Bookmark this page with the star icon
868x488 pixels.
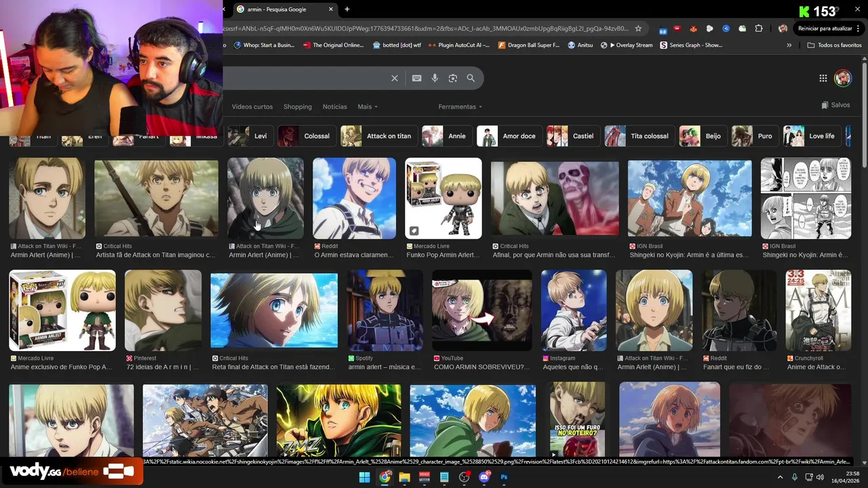point(638,28)
